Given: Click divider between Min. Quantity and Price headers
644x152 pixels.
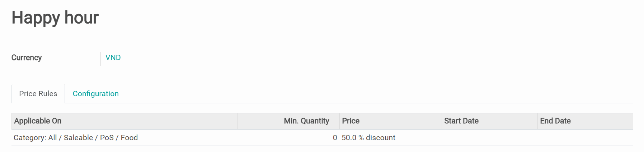Looking at the screenshot, I should click(x=339, y=121).
